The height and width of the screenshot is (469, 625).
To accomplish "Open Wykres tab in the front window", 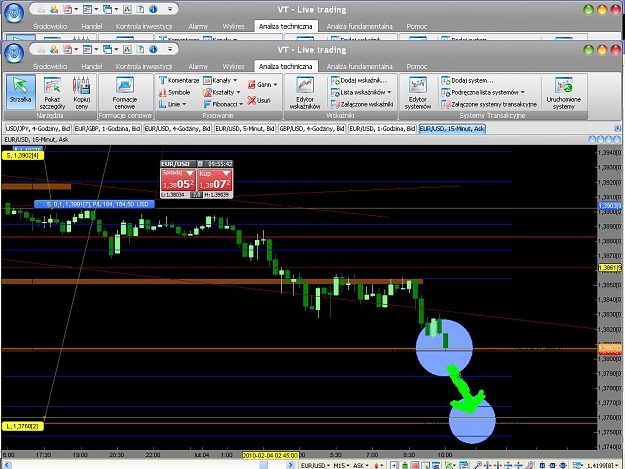I will click(233, 66).
